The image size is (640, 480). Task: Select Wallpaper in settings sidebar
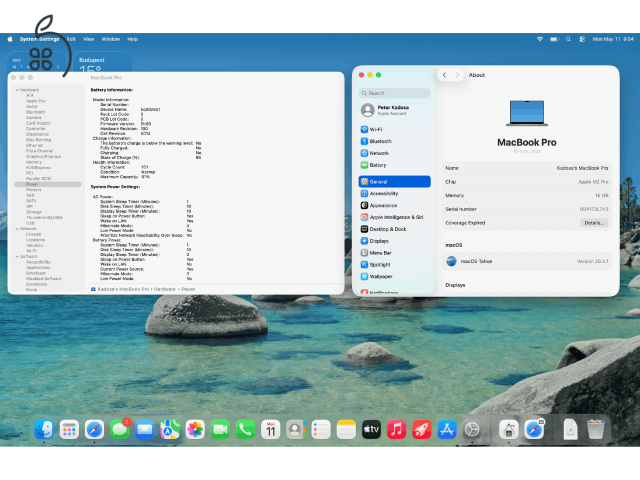[x=394, y=276]
